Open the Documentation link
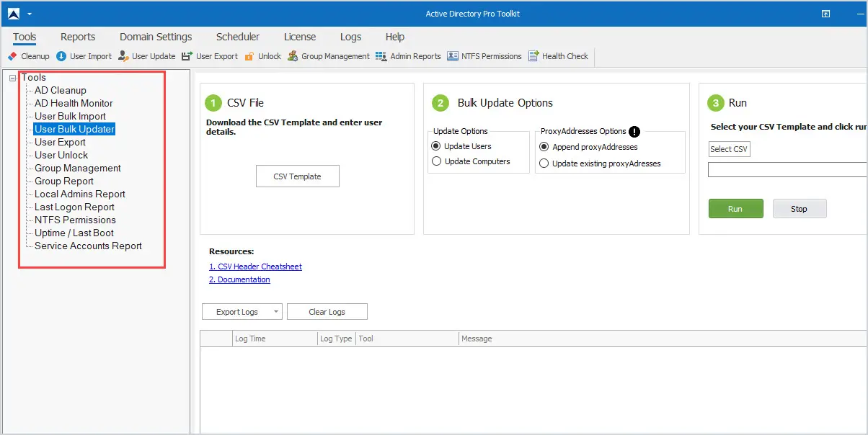This screenshot has width=868, height=435. [x=239, y=279]
